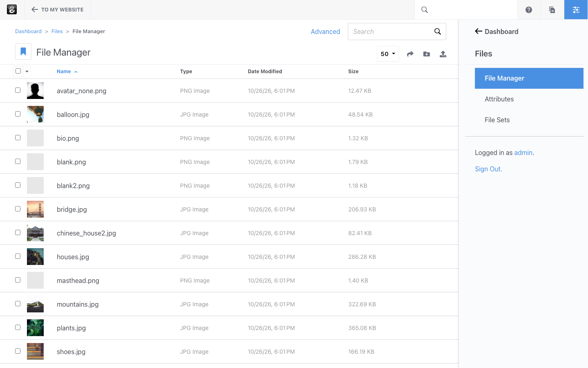Image resolution: width=588 pixels, height=368 pixels.
Task: Click the Size column header
Action: [353, 72]
